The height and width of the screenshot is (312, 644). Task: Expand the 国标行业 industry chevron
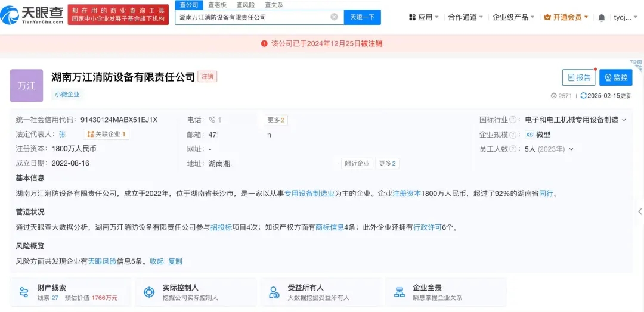(x=624, y=120)
